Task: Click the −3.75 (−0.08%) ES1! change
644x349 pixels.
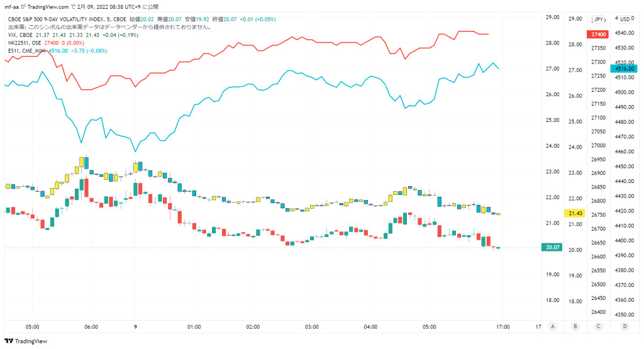Action: (x=89, y=50)
